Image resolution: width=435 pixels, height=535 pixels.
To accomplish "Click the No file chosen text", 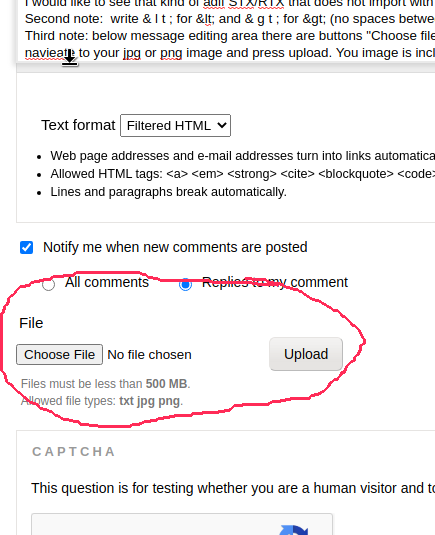I will point(149,355).
